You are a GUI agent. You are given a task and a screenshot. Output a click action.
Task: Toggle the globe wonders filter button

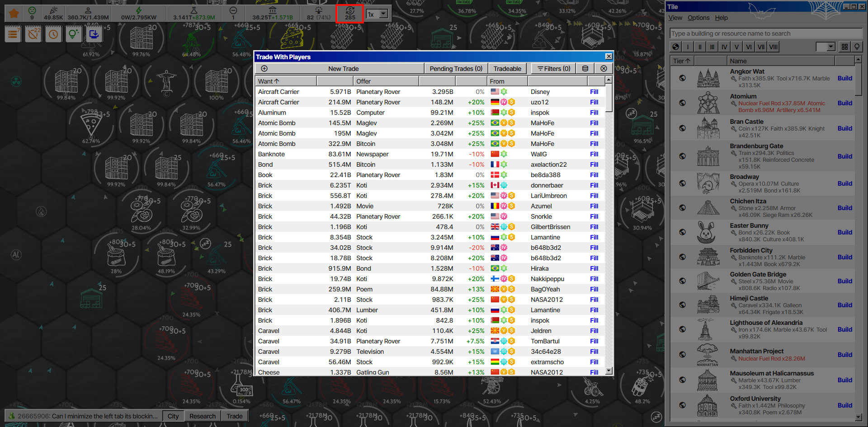(x=676, y=47)
